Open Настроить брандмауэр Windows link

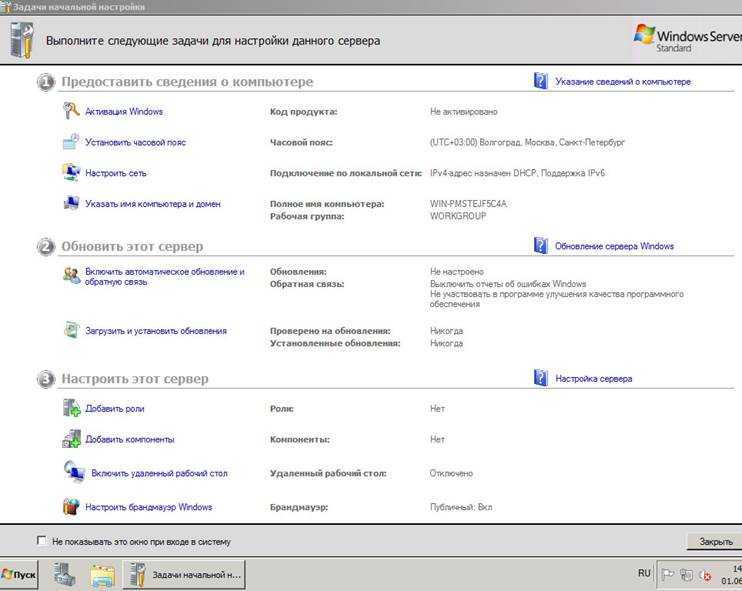click(149, 507)
